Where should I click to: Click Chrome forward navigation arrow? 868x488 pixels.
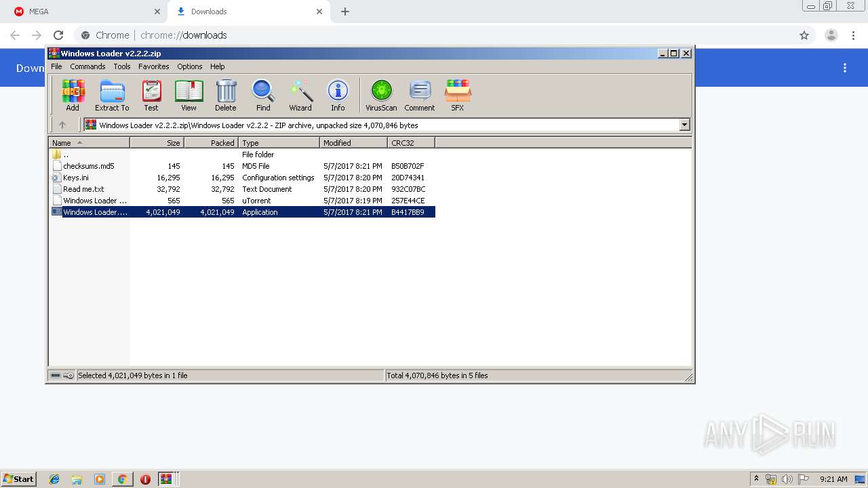[x=37, y=35]
